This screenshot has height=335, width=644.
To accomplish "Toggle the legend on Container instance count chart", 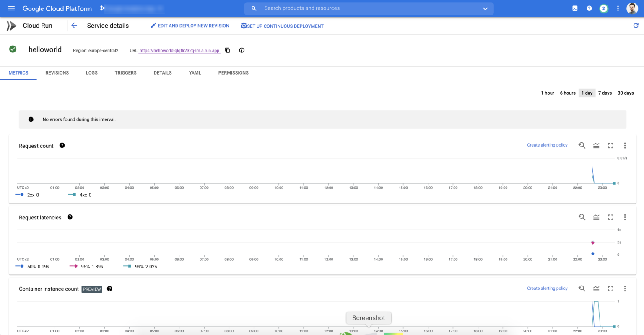I will click(x=596, y=289).
